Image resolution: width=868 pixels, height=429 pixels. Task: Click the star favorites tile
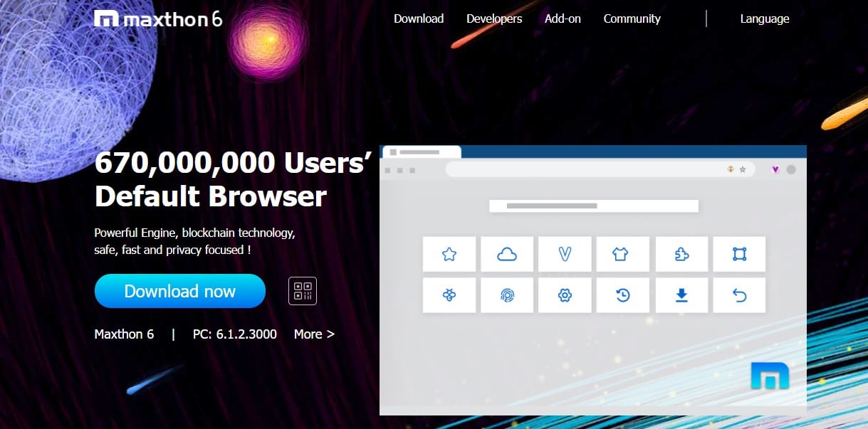click(449, 254)
